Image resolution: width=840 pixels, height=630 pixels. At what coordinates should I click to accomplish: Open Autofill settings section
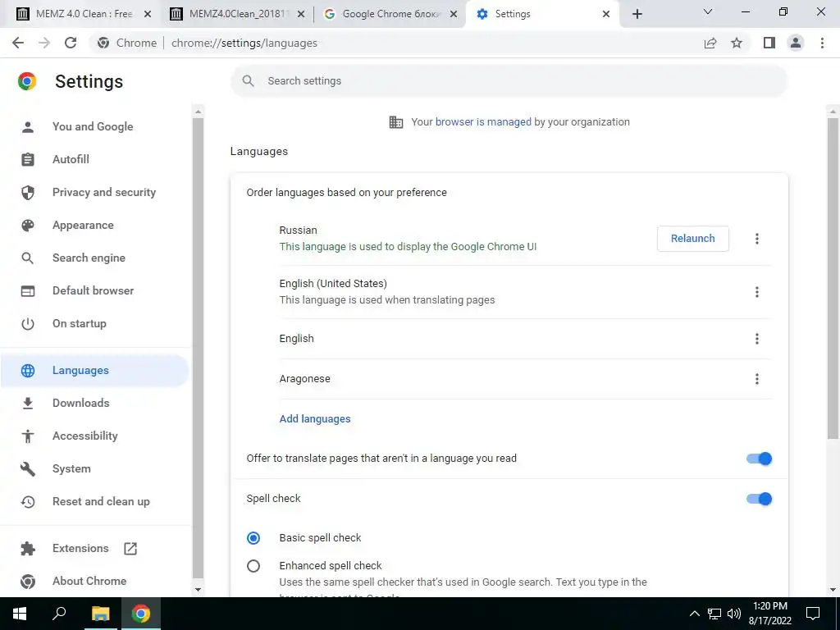[71, 160]
